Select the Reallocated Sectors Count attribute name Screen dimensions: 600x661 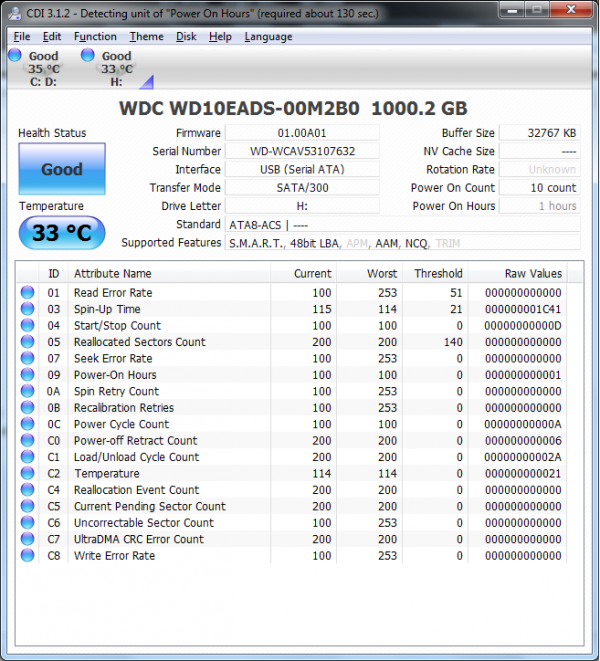pos(140,342)
